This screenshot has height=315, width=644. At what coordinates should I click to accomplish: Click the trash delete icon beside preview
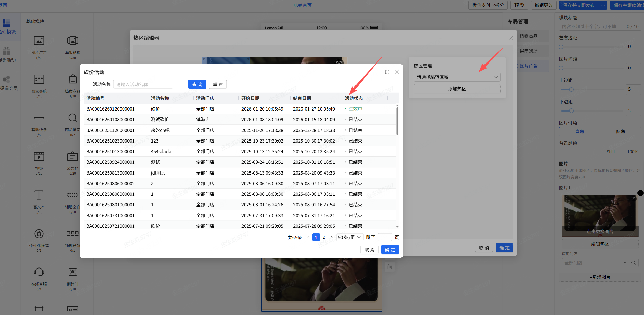tap(390, 267)
